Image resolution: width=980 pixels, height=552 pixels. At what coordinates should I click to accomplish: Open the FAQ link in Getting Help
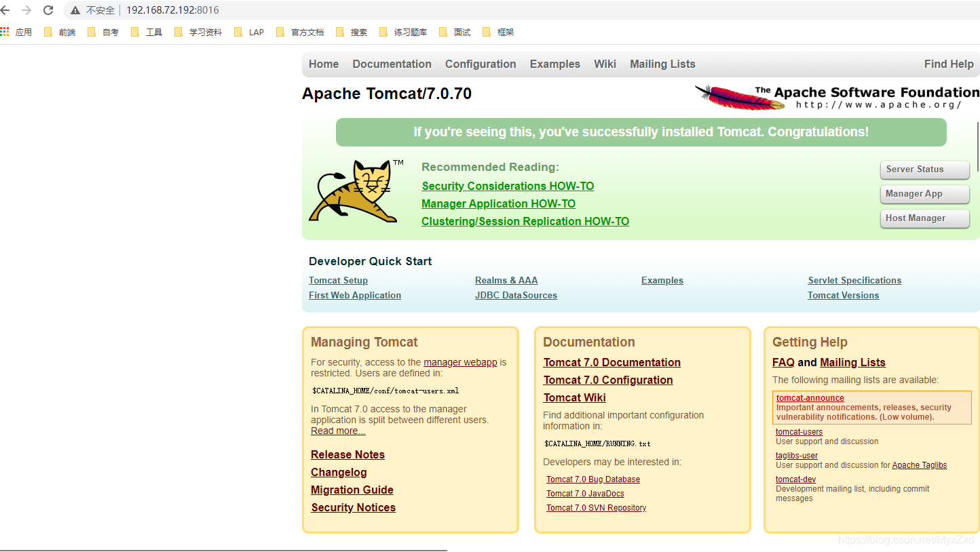783,363
